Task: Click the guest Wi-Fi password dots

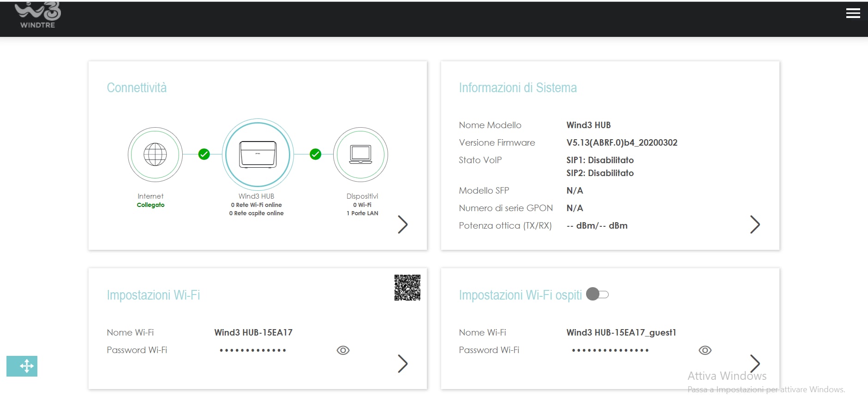Action: (610, 350)
